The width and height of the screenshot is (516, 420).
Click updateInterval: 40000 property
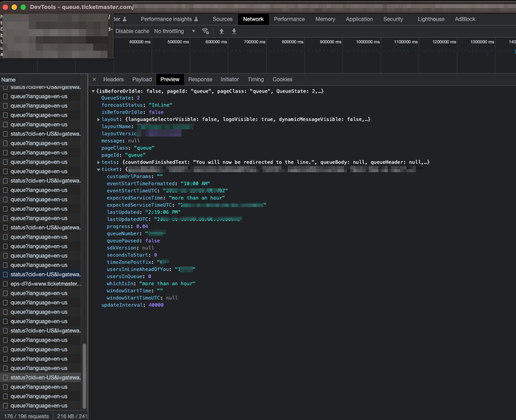point(132,305)
